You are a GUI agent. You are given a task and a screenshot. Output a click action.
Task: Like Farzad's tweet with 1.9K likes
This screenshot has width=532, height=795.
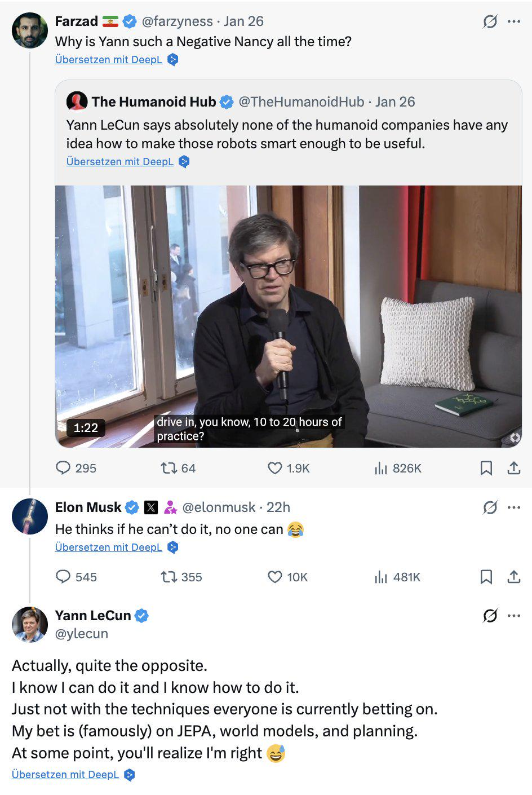click(x=274, y=468)
